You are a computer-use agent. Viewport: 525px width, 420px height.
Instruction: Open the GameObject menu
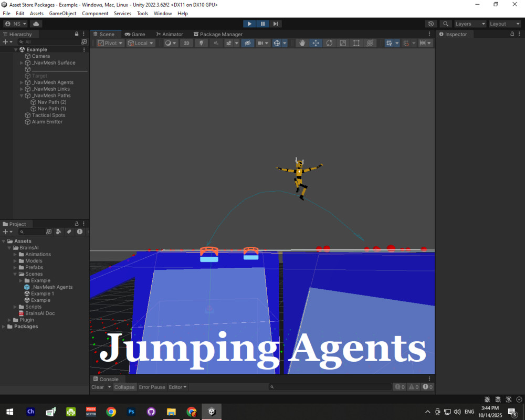point(62,14)
